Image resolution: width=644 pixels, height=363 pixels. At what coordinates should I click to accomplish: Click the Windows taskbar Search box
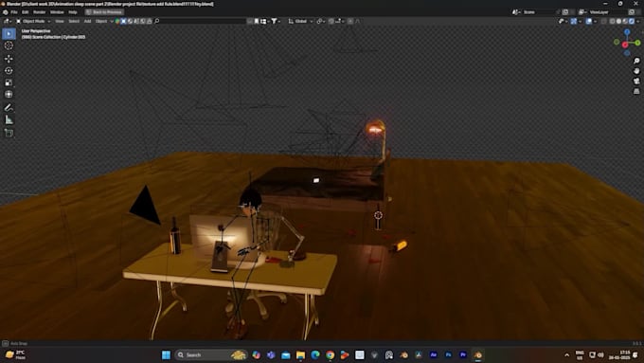[211, 354]
